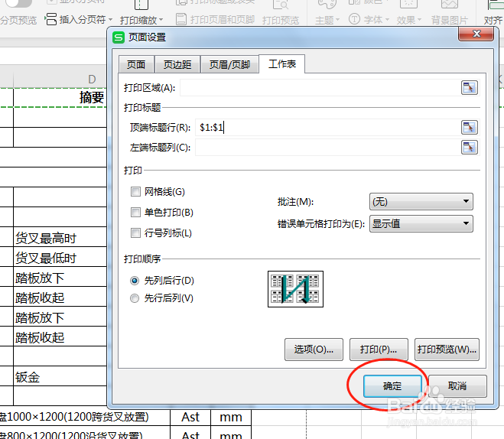This screenshot has height=439, width=504.
Task: Open the 效果 dropdown in ribbon
Action: pyautogui.click(x=409, y=20)
